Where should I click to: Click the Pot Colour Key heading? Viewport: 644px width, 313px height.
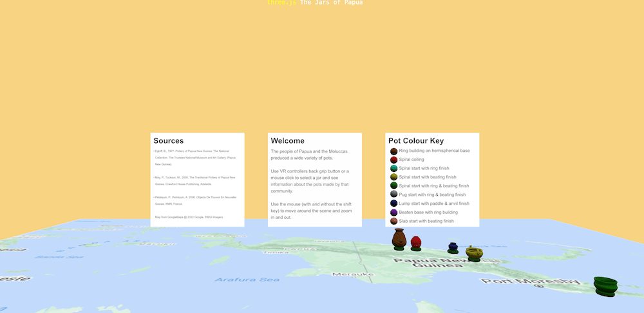tap(416, 141)
